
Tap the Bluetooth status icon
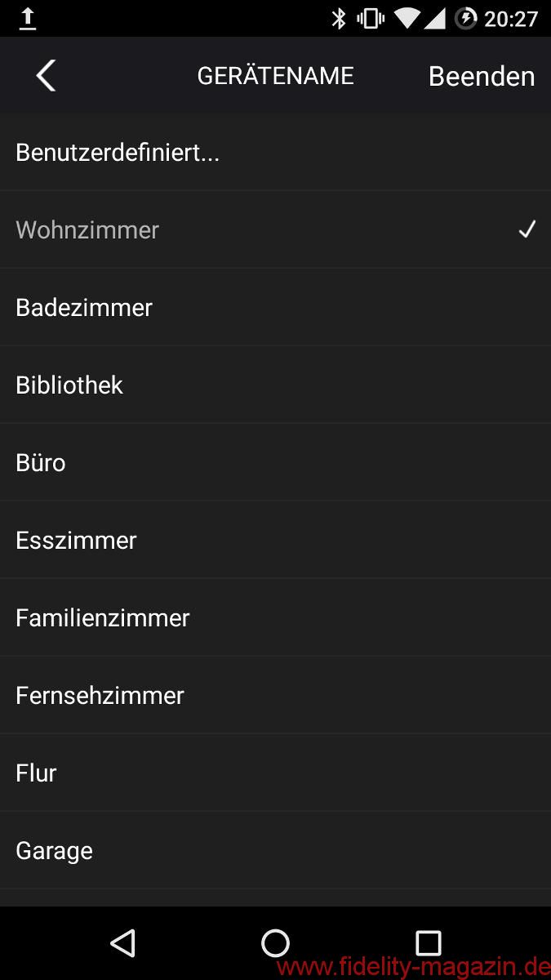(x=339, y=18)
